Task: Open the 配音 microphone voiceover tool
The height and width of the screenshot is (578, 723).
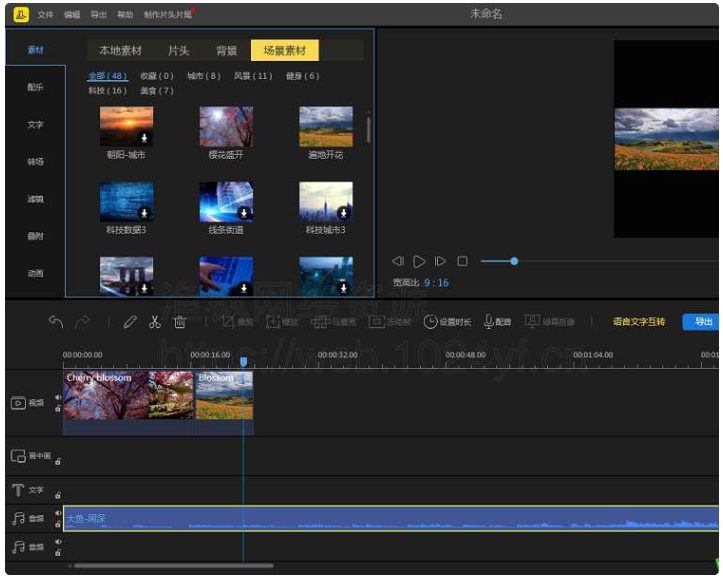Action: (497, 322)
